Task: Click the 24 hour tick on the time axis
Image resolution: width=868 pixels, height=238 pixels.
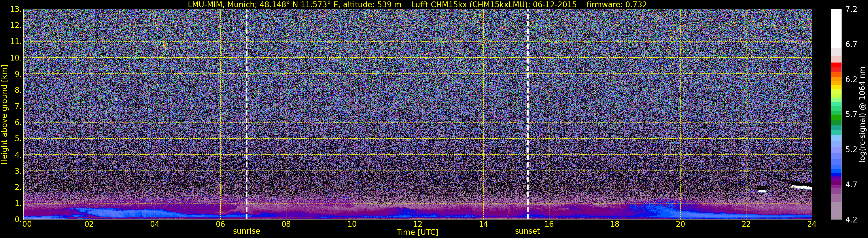Action: click(x=812, y=224)
